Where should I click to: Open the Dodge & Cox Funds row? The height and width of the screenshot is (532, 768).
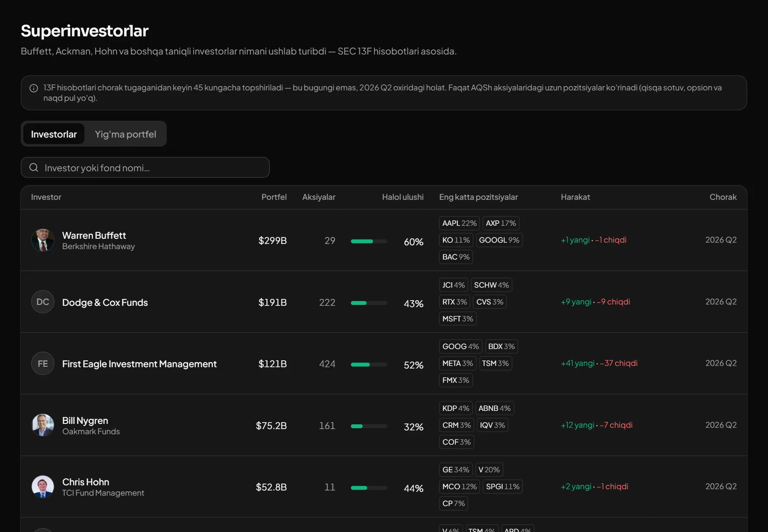point(384,302)
